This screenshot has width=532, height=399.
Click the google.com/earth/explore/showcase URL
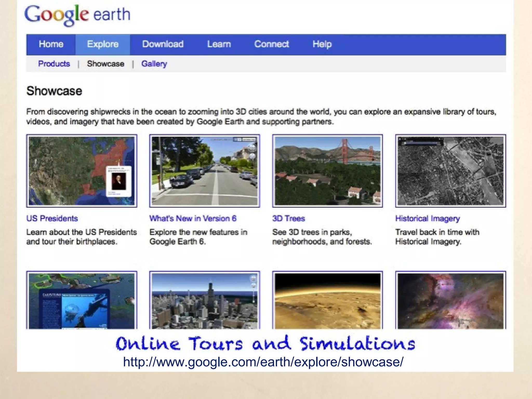click(x=263, y=362)
